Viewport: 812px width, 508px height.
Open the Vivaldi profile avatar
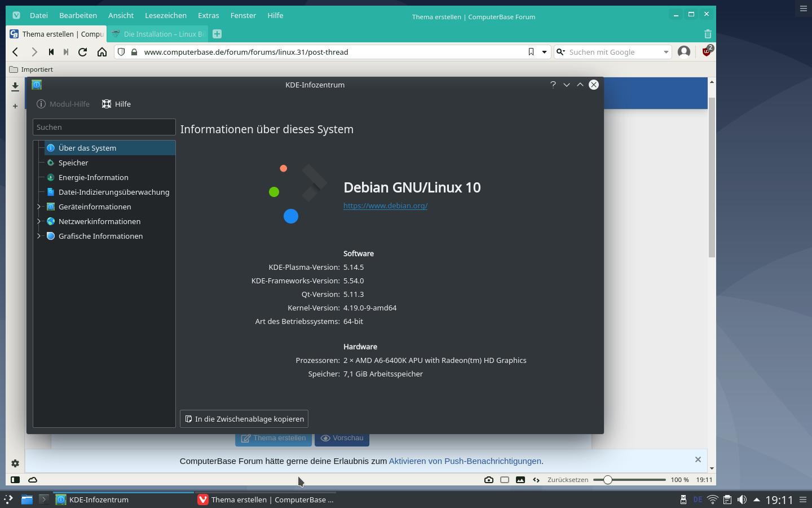(x=684, y=52)
